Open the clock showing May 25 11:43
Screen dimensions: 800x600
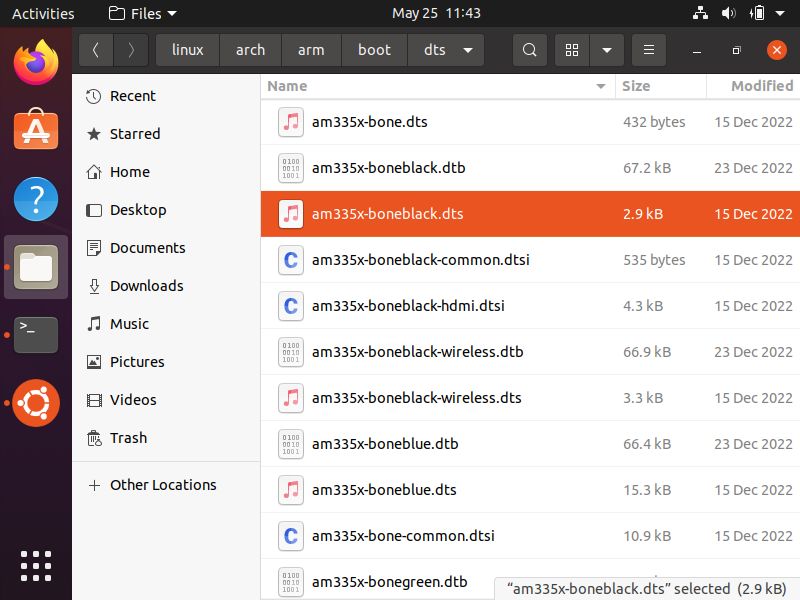(x=436, y=13)
